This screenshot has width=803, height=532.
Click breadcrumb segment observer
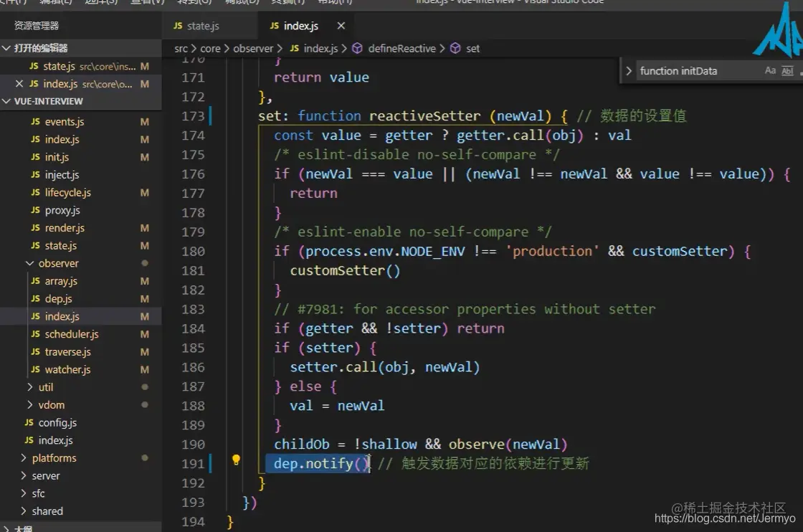[253, 48]
